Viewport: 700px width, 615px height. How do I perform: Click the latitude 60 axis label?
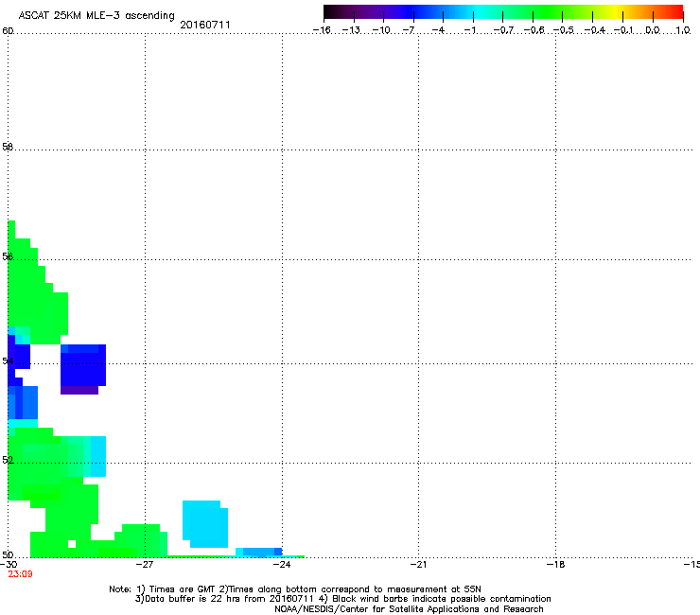[x=8, y=31]
